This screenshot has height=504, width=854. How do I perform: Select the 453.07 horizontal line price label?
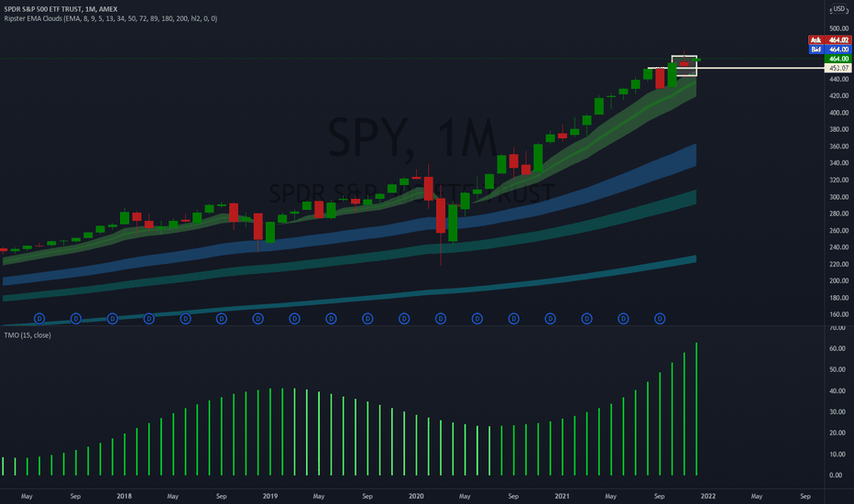pos(838,68)
